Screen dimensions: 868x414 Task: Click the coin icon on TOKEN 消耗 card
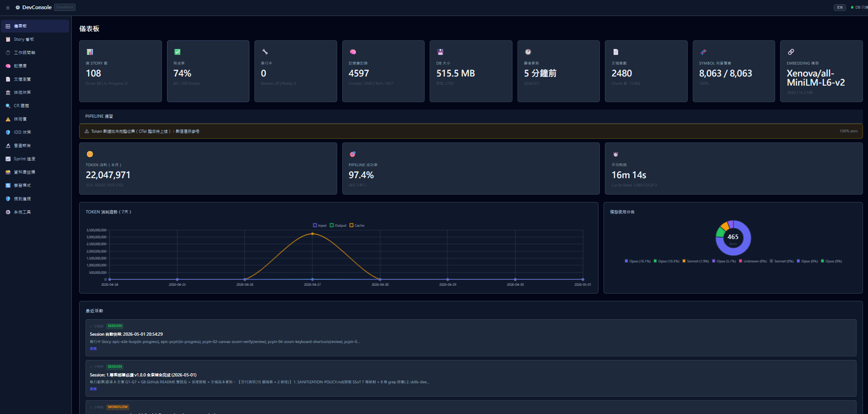coord(90,154)
